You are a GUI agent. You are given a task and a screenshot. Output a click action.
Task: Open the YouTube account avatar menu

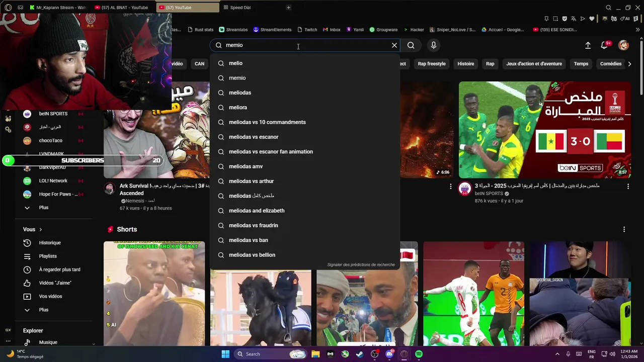[623, 45]
